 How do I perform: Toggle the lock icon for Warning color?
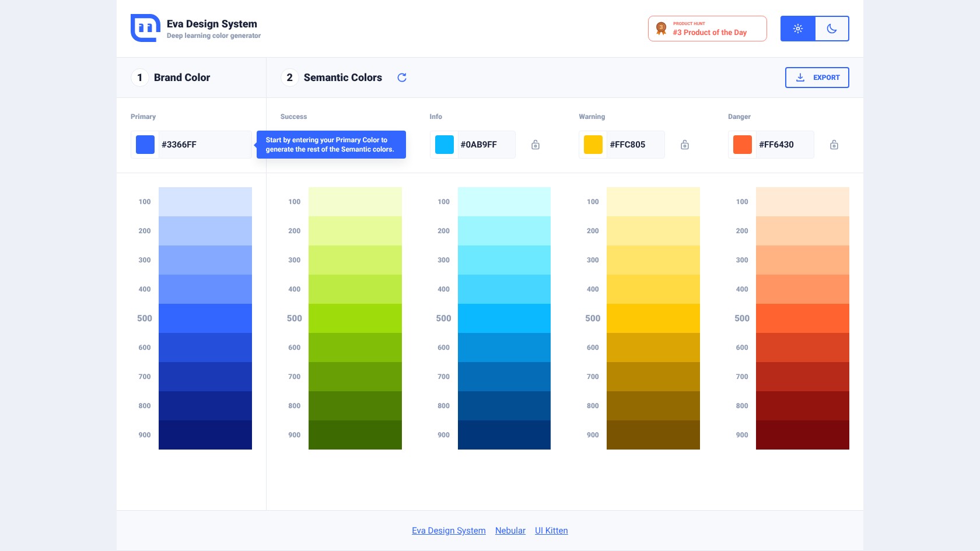[x=685, y=145]
